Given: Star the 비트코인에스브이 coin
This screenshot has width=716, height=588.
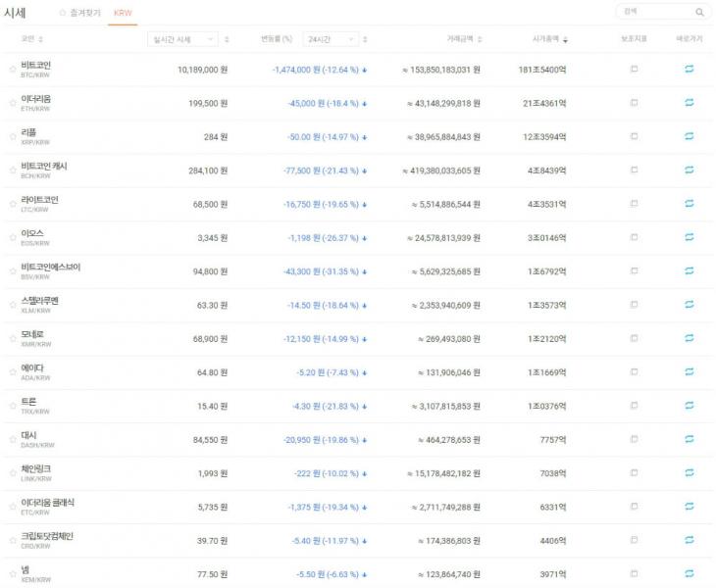Looking at the screenshot, I should pos(13,271).
